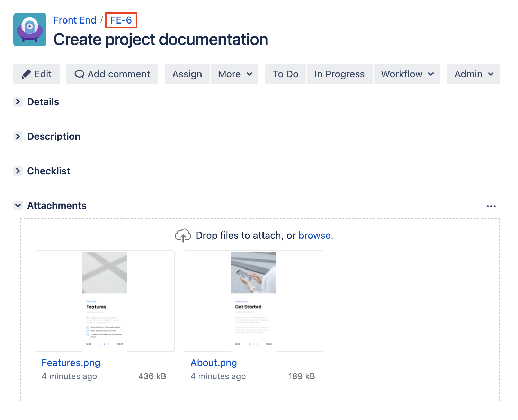Open the About.png file name link
This screenshot has width=518, height=420.
[x=214, y=363]
